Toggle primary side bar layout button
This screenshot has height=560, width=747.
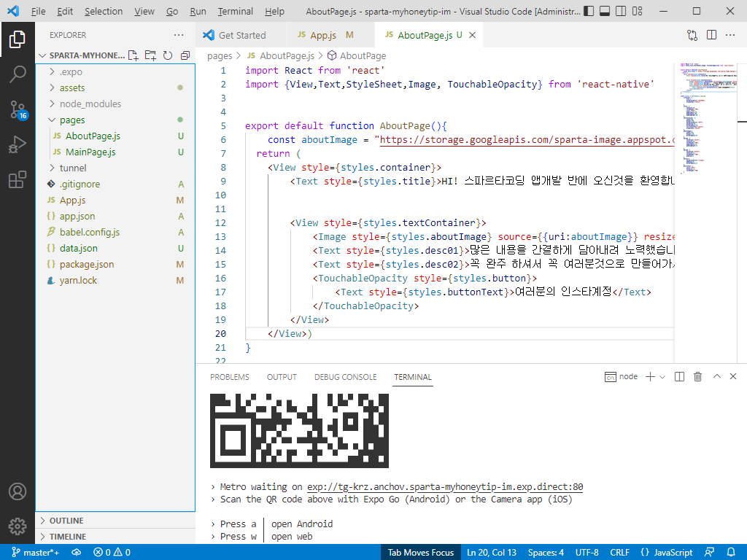[x=589, y=10]
